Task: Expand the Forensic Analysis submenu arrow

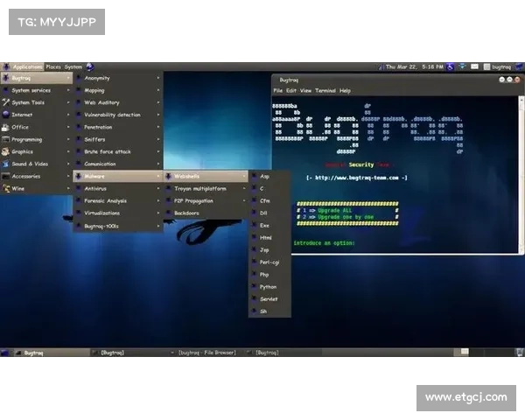Action: 158,201
